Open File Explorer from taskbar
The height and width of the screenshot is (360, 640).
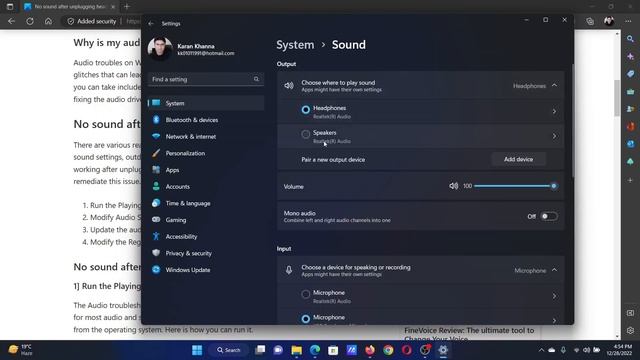[x=297, y=350]
